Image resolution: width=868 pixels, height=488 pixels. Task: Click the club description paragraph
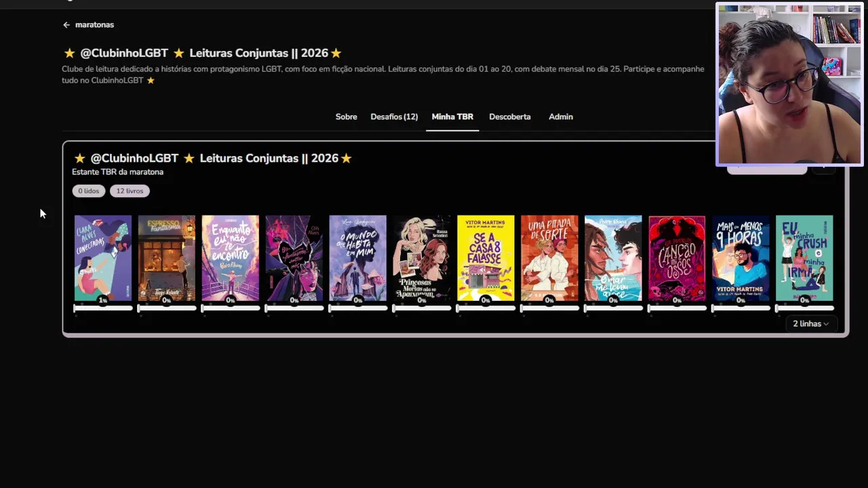(383, 75)
